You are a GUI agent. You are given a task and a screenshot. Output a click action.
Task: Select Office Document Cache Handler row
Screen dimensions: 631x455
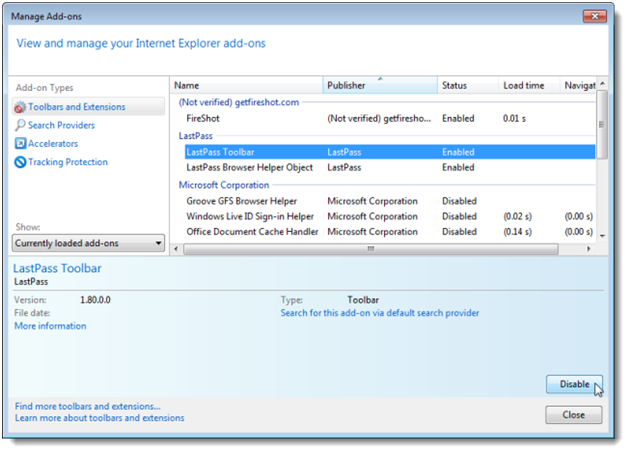(x=390, y=232)
